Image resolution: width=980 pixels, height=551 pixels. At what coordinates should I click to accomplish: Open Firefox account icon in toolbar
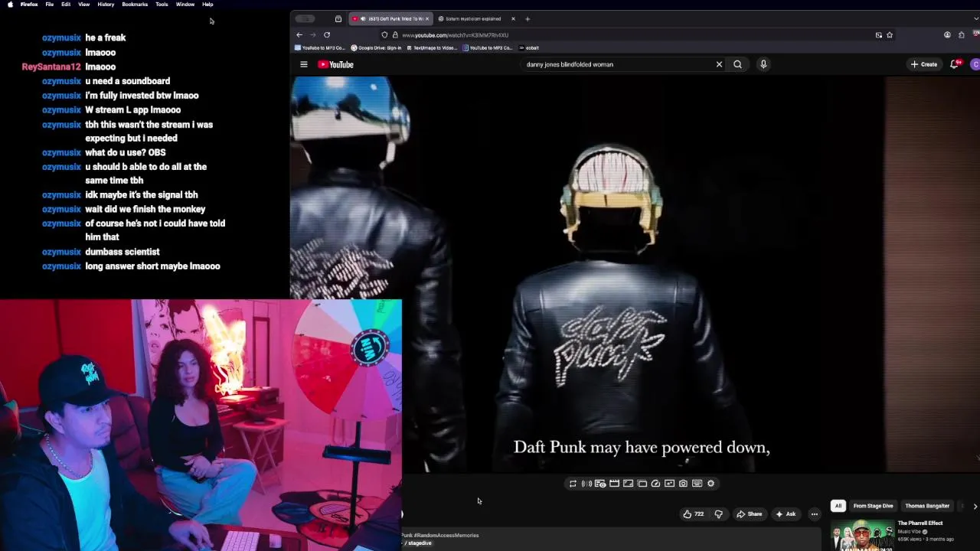pyautogui.click(x=947, y=34)
